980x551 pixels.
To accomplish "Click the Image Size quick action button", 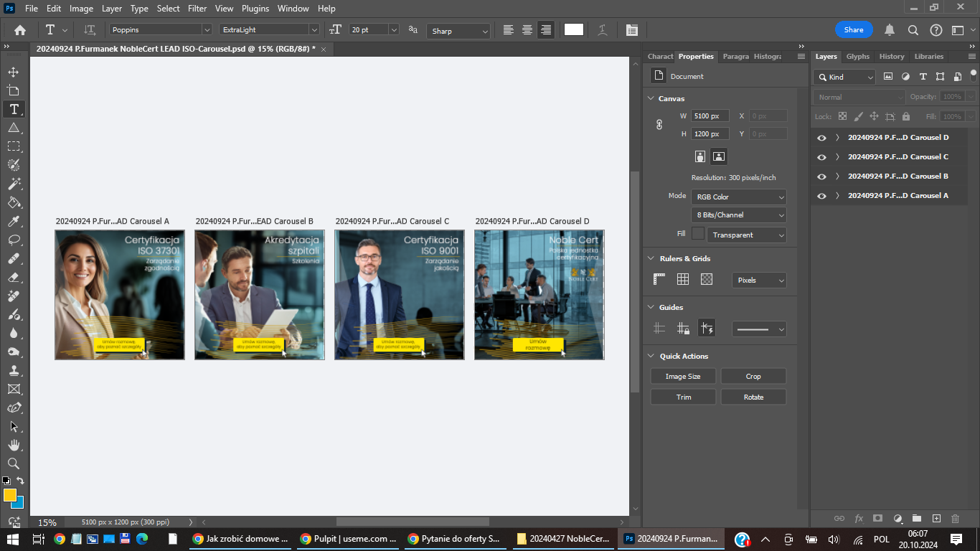I will 682,377.
